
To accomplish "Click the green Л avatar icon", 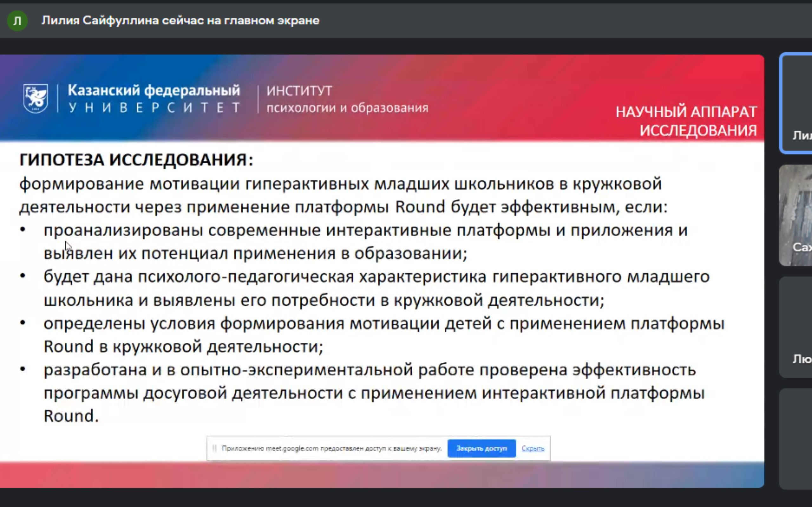I will click(x=17, y=21).
